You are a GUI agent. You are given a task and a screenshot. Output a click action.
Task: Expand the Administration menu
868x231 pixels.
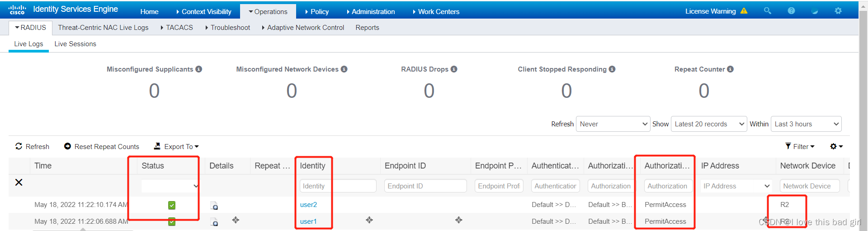(371, 11)
